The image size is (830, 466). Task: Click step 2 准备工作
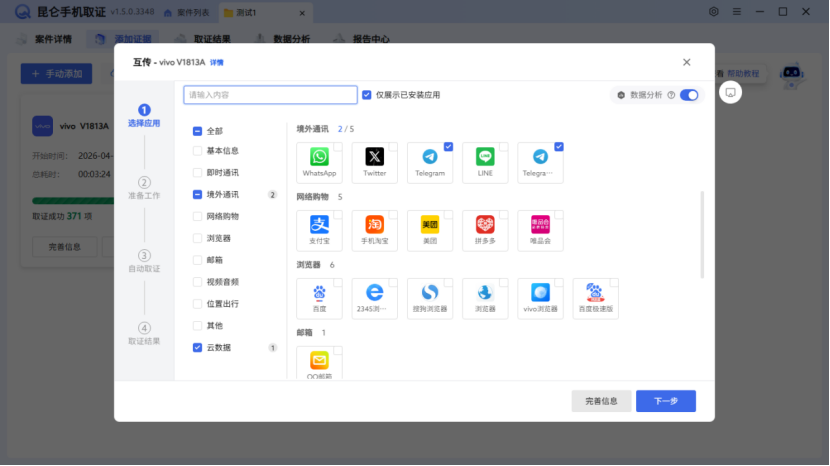point(144,189)
